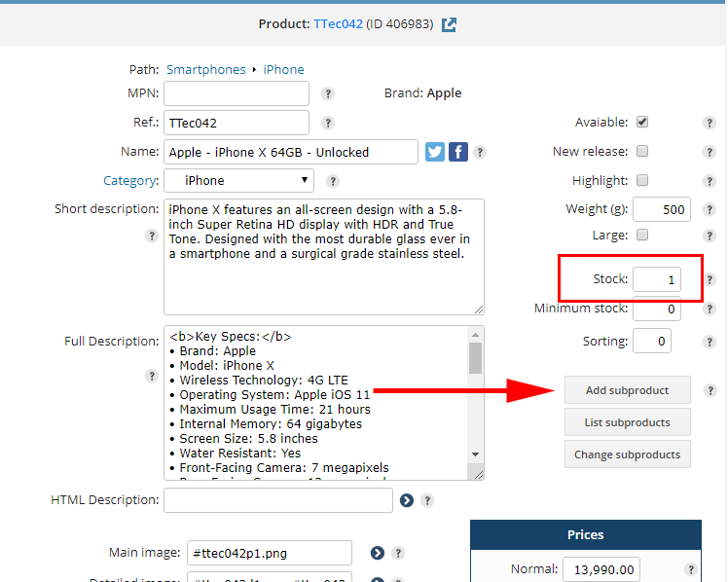Click the product Name input field
Image resolution: width=728 pixels, height=582 pixels.
pos(291,152)
